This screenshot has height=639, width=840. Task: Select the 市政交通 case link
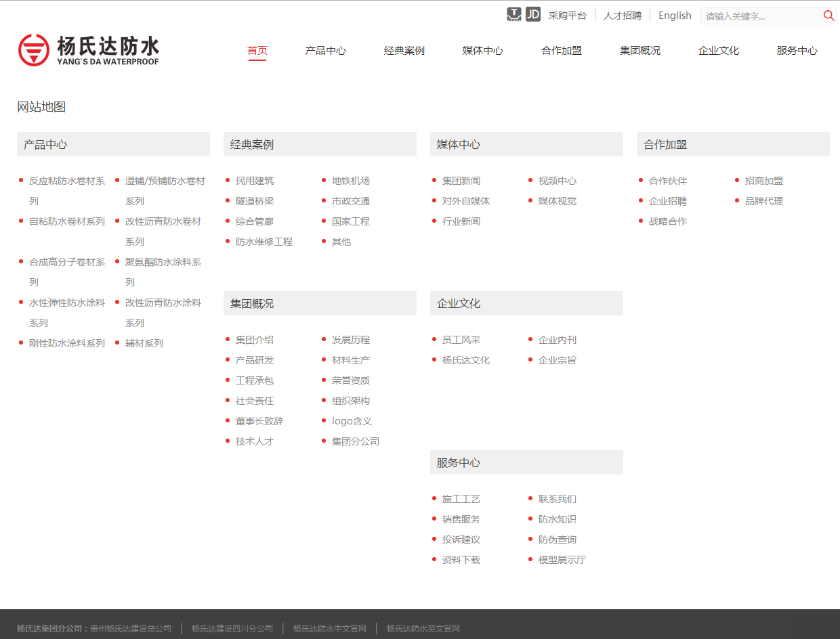351,201
